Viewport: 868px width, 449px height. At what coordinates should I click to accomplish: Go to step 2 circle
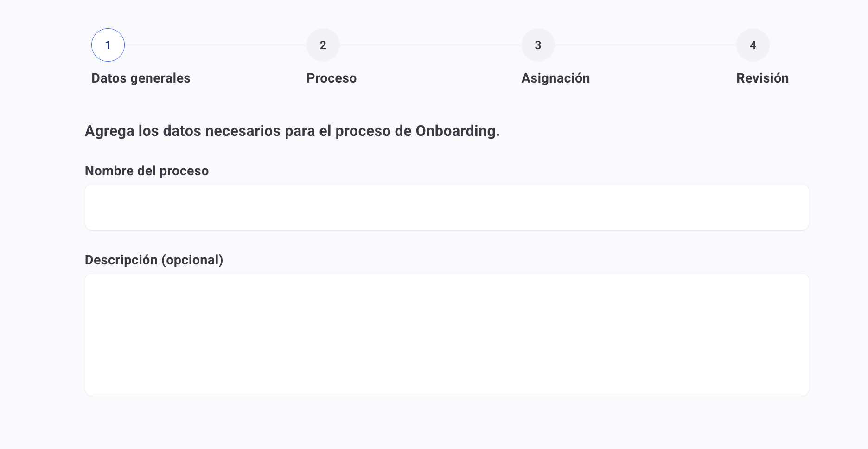tap(323, 45)
